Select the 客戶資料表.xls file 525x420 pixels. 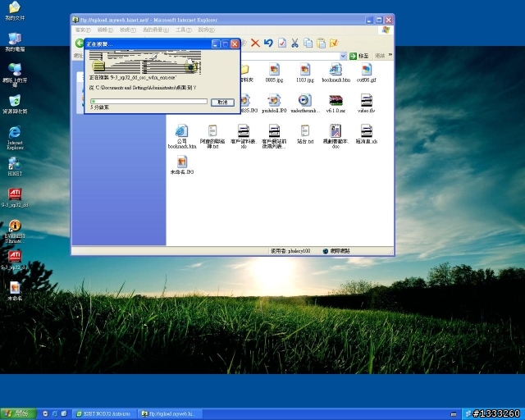pos(244,136)
